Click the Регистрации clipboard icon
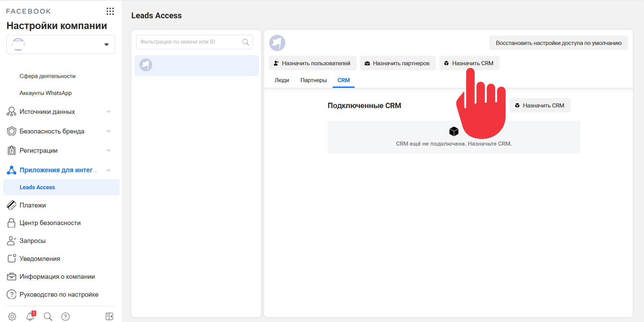The width and height of the screenshot is (644, 322). point(11,150)
